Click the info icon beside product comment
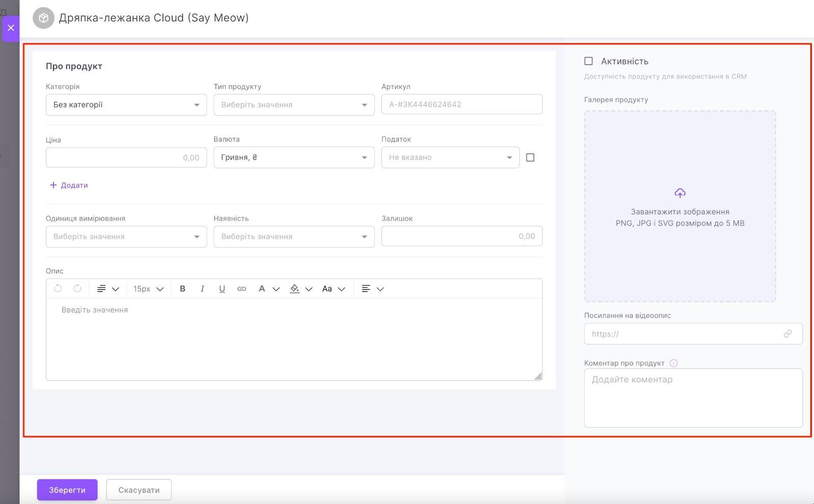The width and height of the screenshot is (814, 504). tap(674, 363)
